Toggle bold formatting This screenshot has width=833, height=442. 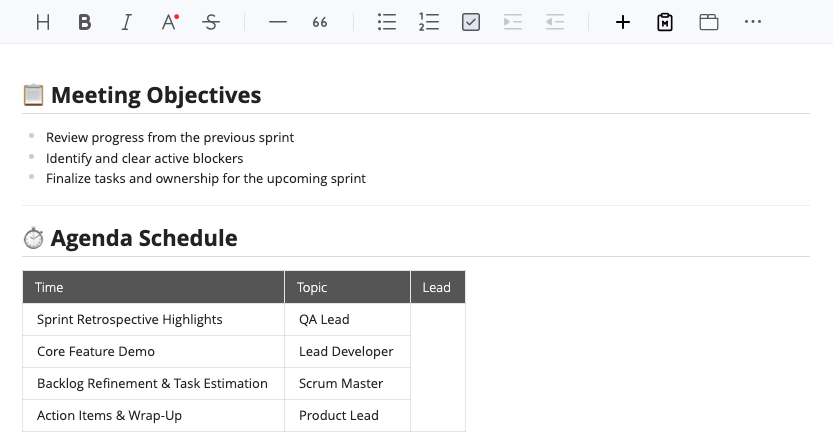click(84, 22)
